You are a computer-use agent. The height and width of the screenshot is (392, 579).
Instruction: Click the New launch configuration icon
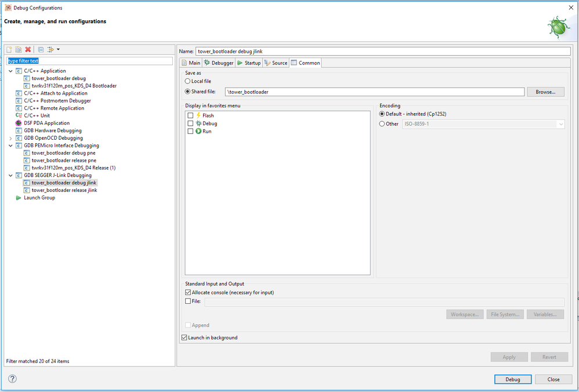(x=9, y=49)
